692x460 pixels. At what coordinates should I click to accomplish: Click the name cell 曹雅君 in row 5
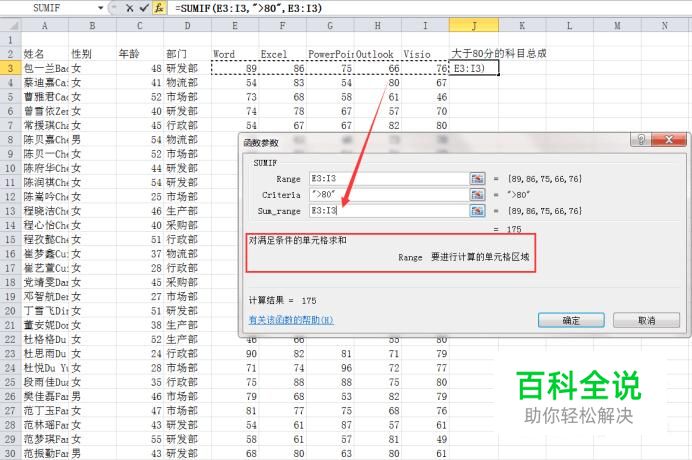tap(45, 97)
